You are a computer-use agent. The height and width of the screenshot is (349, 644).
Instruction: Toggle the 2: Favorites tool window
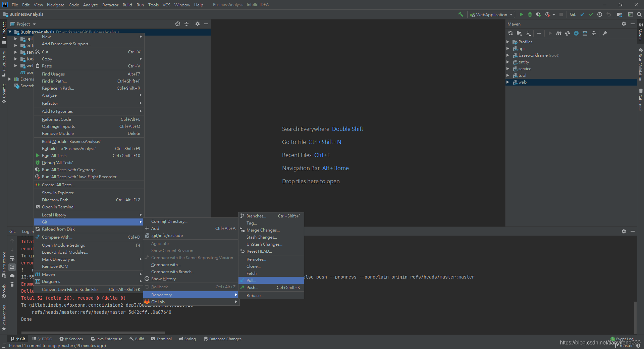pyautogui.click(x=4, y=318)
